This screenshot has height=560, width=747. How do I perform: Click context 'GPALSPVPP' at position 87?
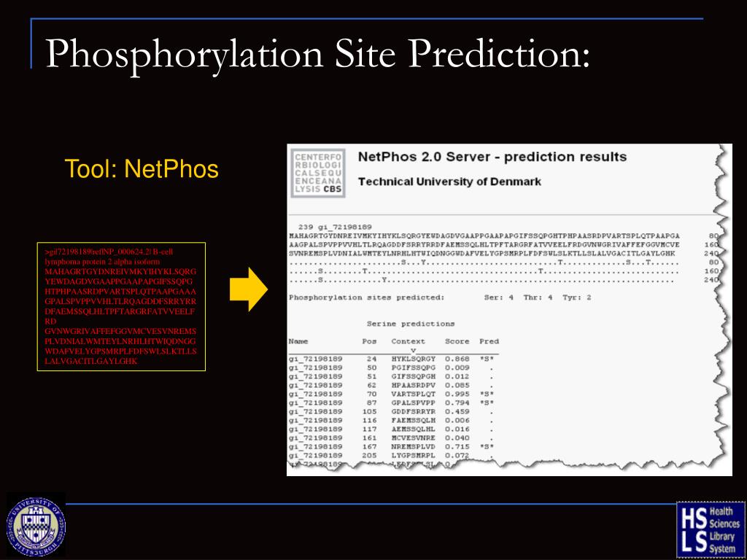[x=413, y=402]
